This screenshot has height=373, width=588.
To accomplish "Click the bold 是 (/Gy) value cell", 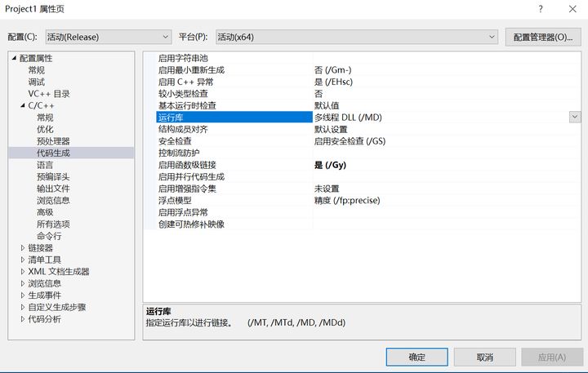I will pyautogui.click(x=447, y=165).
